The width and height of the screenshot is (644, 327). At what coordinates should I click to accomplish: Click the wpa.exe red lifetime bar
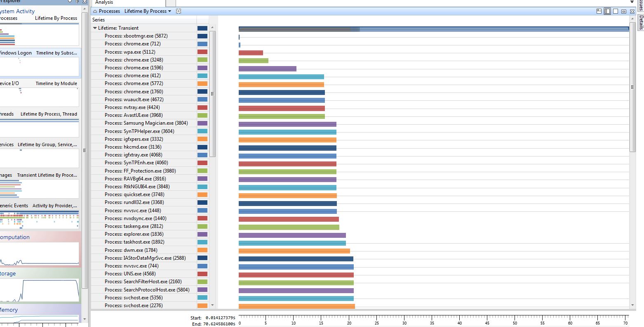pyautogui.click(x=251, y=53)
